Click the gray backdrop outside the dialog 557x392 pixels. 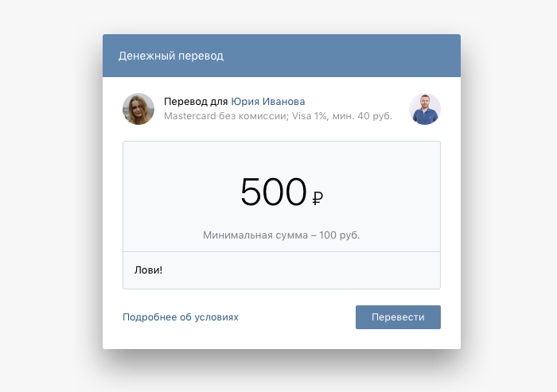[48, 199]
